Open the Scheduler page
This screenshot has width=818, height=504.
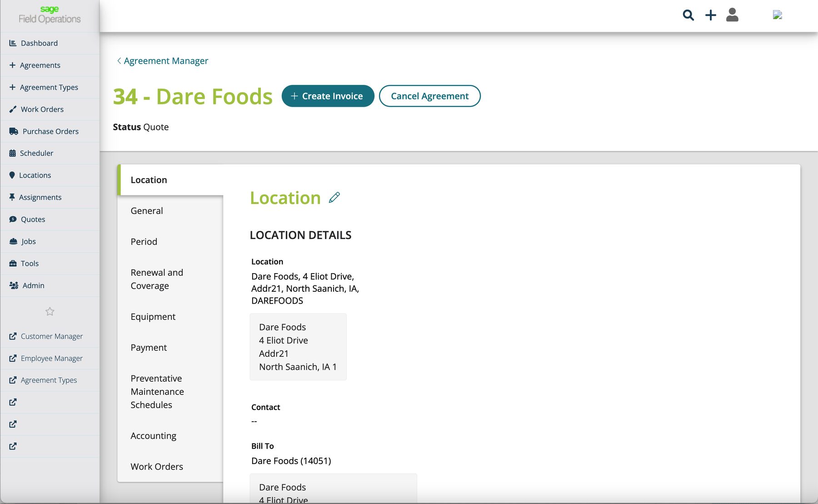tap(50, 154)
